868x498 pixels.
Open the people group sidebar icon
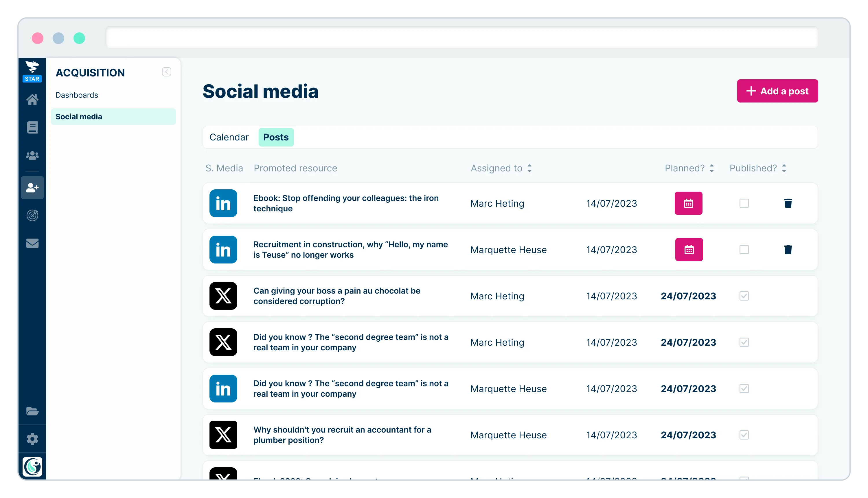tap(32, 156)
